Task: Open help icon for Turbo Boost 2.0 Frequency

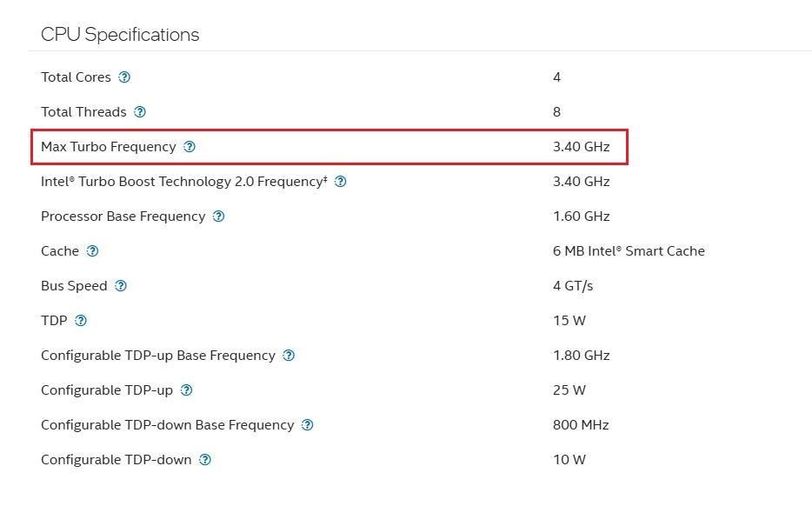Action: pos(340,181)
